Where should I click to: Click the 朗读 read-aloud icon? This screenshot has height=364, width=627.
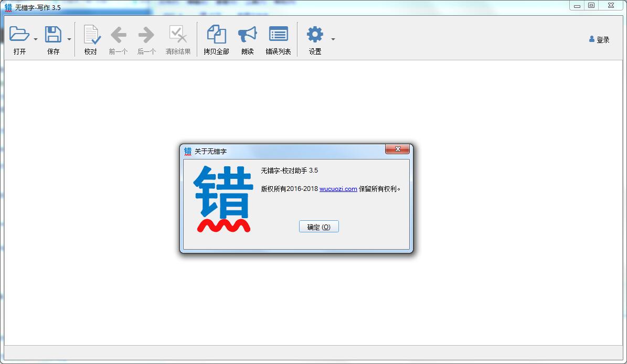[x=247, y=34]
